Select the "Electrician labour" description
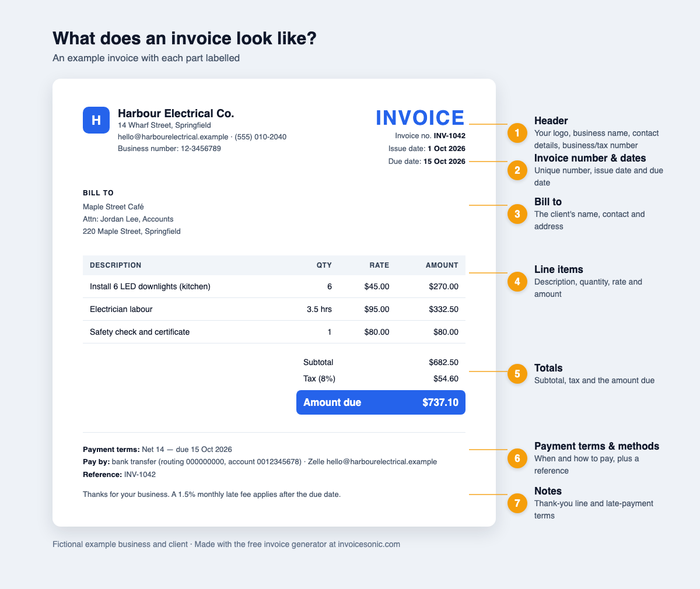 pyautogui.click(x=121, y=309)
